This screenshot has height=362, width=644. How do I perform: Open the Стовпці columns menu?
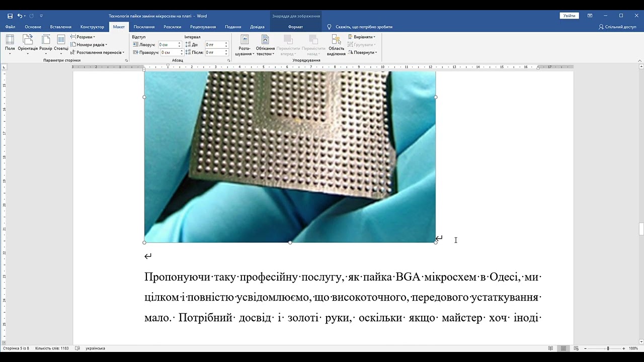[61, 44]
